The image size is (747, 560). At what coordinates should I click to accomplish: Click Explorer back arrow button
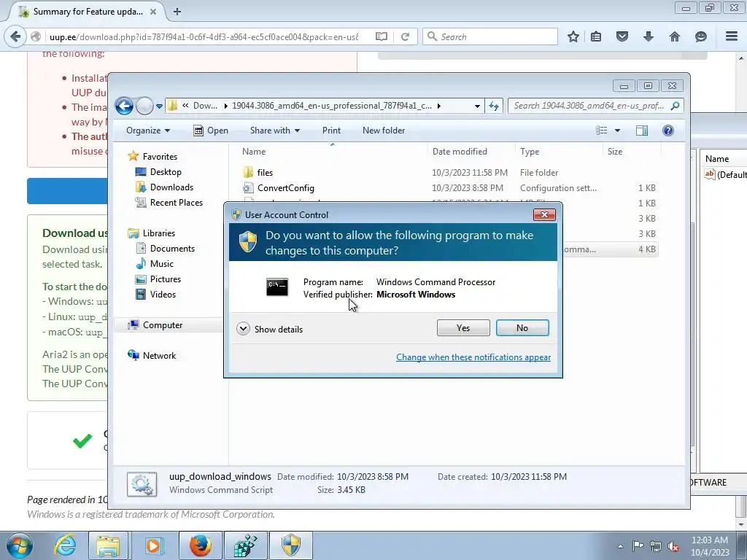point(124,106)
